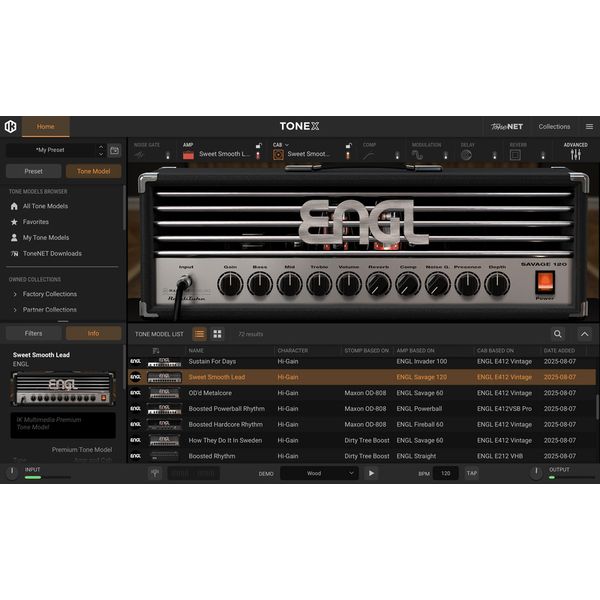Click the My Tone Models person icon
Screen dimensions: 600x600
14,238
